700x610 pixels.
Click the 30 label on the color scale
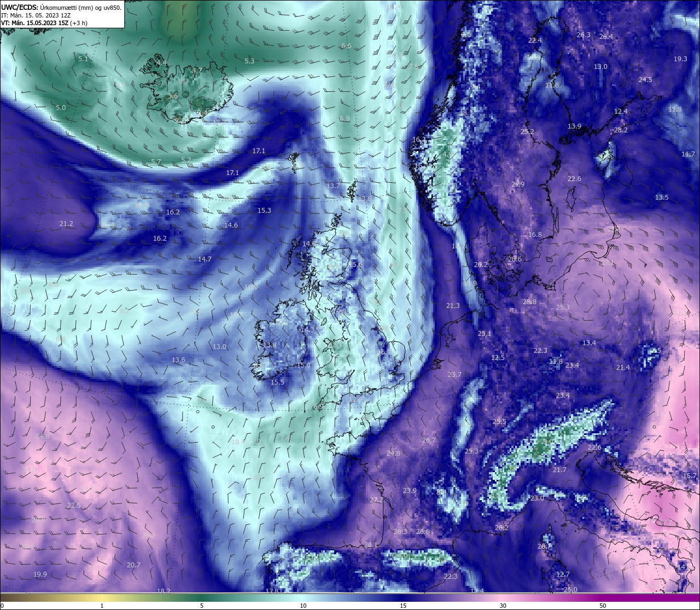[x=503, y=606]
